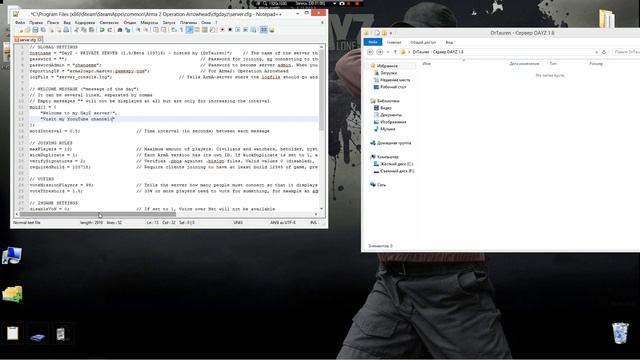Toggle the highlighted indent guide button
Screen dimensions: 640x360
coord(190,30)
